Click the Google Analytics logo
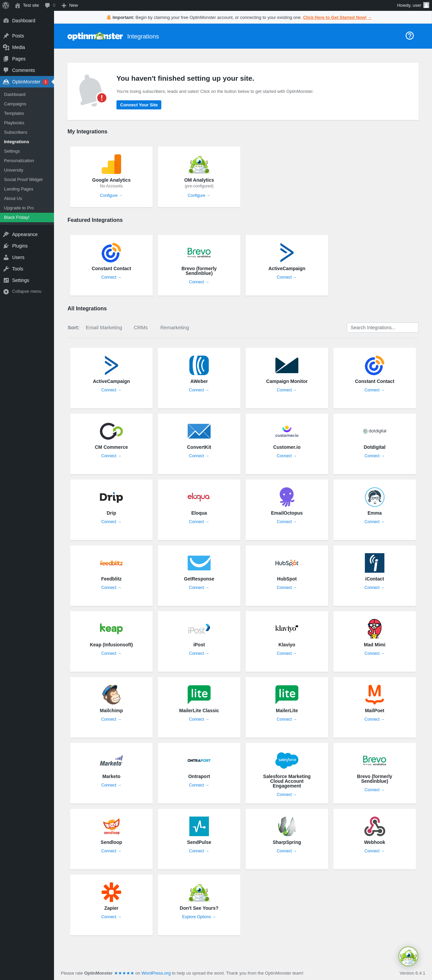 pos(111,164)
